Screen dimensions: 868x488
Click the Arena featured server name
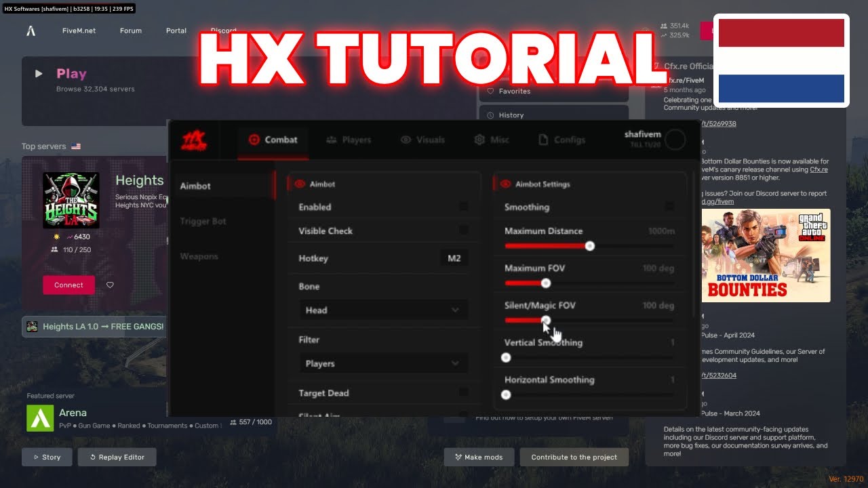click(73, 413)
